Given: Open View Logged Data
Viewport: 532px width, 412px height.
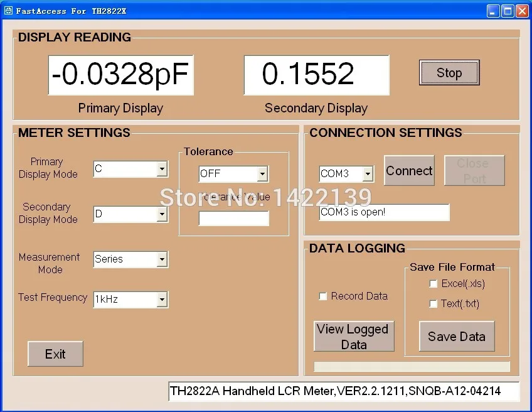Looking at the screenshot, I should point(354,336).
